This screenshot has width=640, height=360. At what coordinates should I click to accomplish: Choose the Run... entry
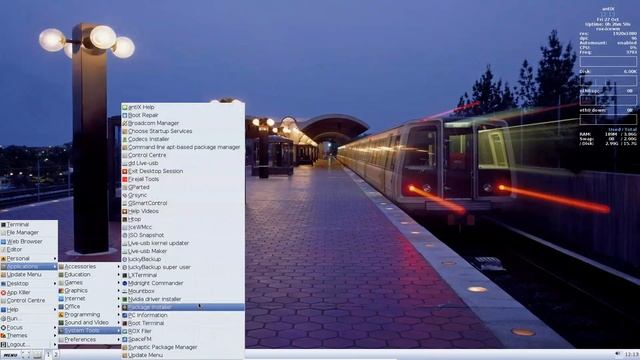(29, 318)
